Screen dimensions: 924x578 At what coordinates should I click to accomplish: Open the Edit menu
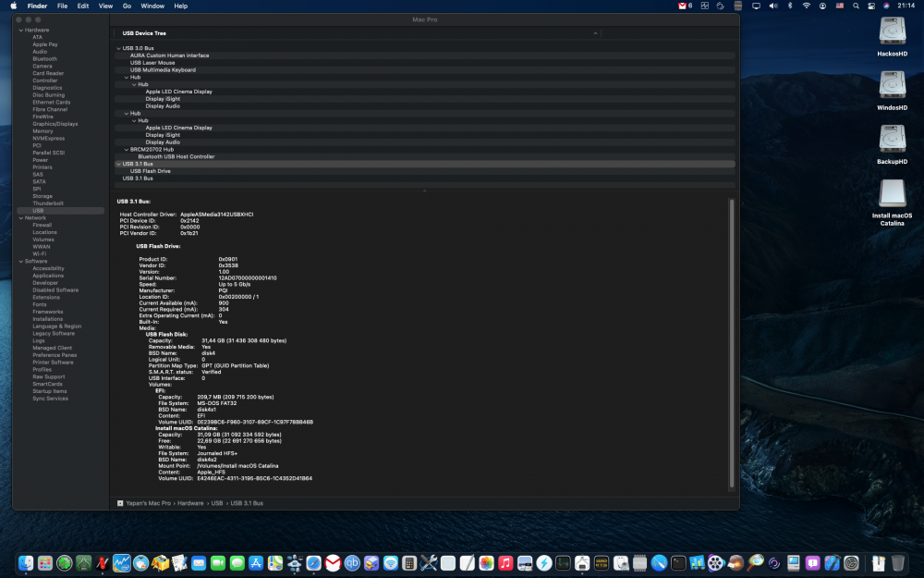pyautogui.click(x=83, y=6)
